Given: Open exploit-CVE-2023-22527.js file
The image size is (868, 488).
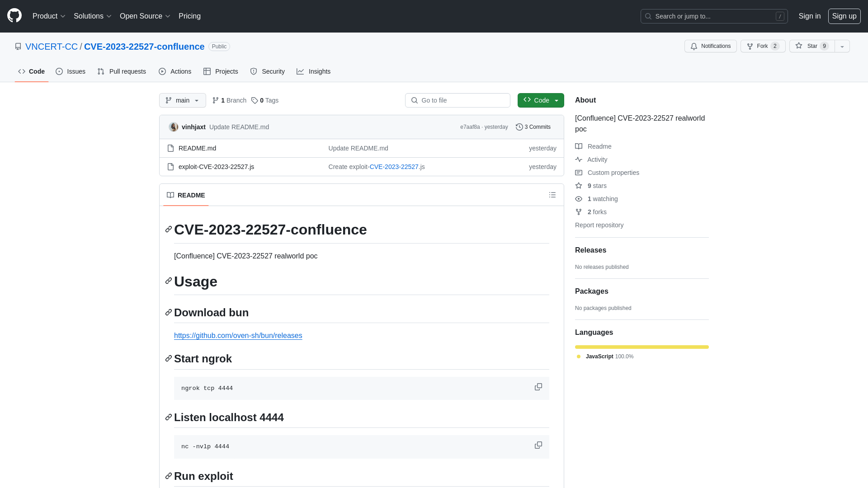Looking at the screenshot, I should pos(216,167).
